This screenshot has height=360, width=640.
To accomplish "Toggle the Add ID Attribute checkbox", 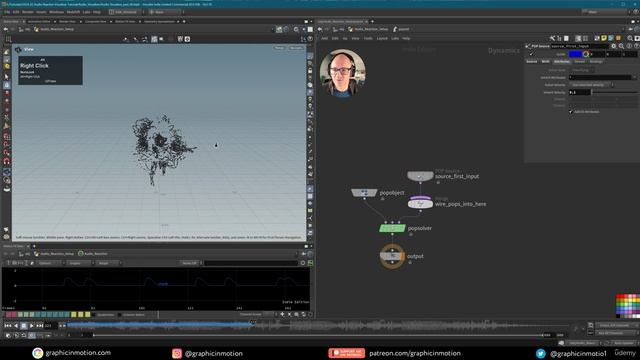I will tap(571, 111).
